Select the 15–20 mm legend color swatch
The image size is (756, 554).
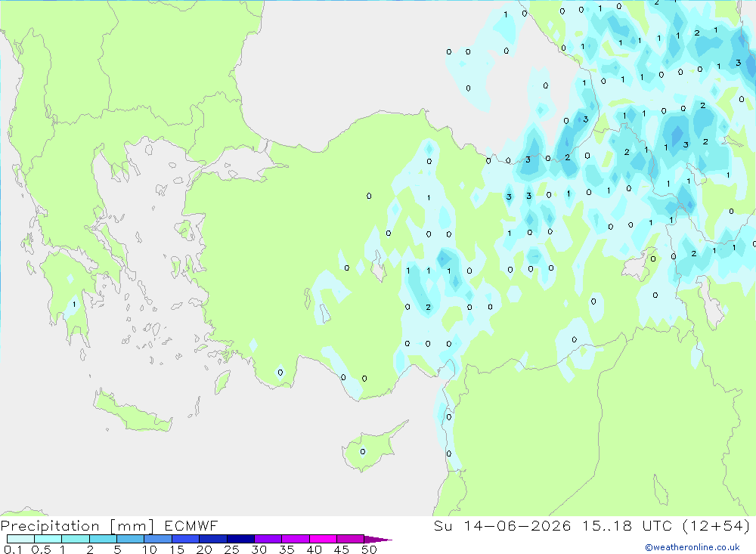[x=186, y=539]
